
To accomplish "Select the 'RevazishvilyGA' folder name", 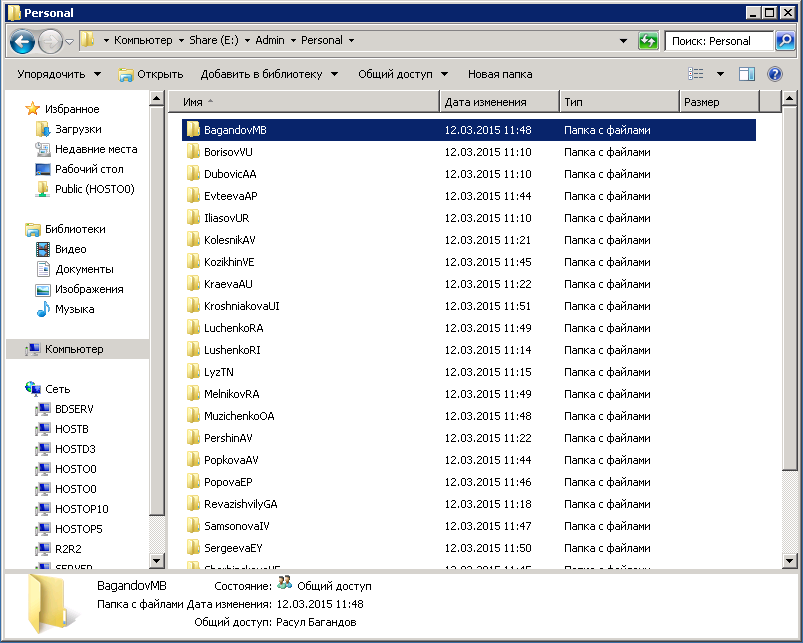I will point(241,504).
